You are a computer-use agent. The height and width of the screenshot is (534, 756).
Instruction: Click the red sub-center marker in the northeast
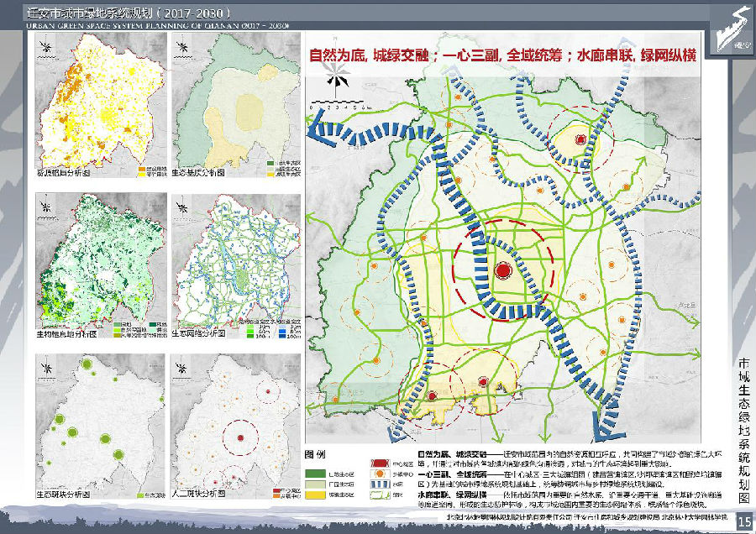577,144
